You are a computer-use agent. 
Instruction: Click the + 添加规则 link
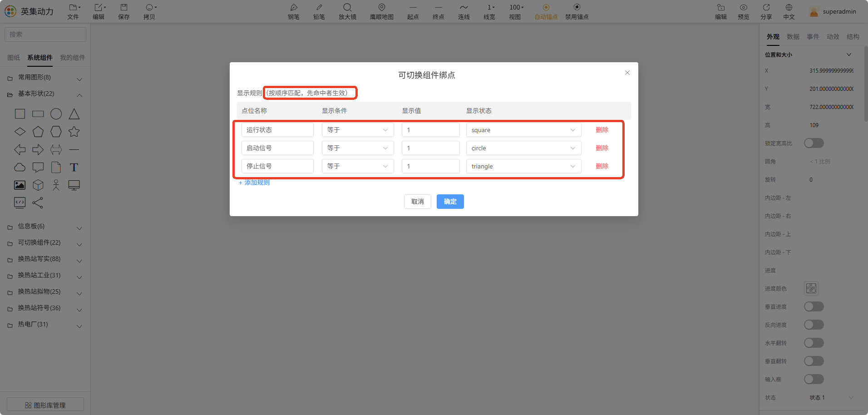[254, 183]
